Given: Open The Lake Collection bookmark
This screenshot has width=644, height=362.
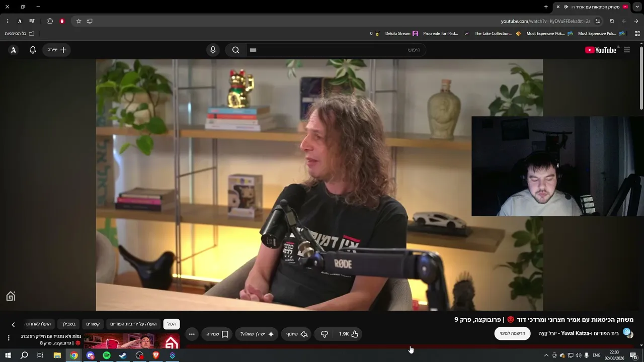Looking at the screenshot, I should (498, 34).
